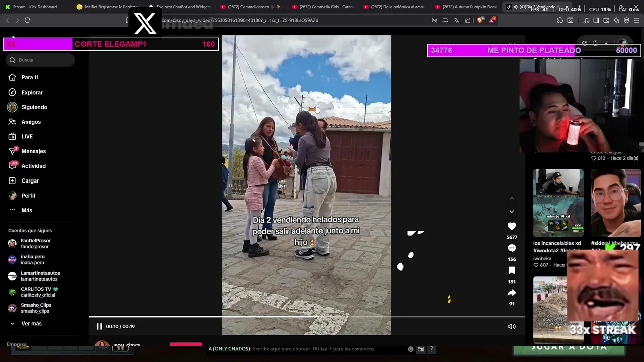Open the Brave Wallet icon
644x362 pixels.
point(606,20)
